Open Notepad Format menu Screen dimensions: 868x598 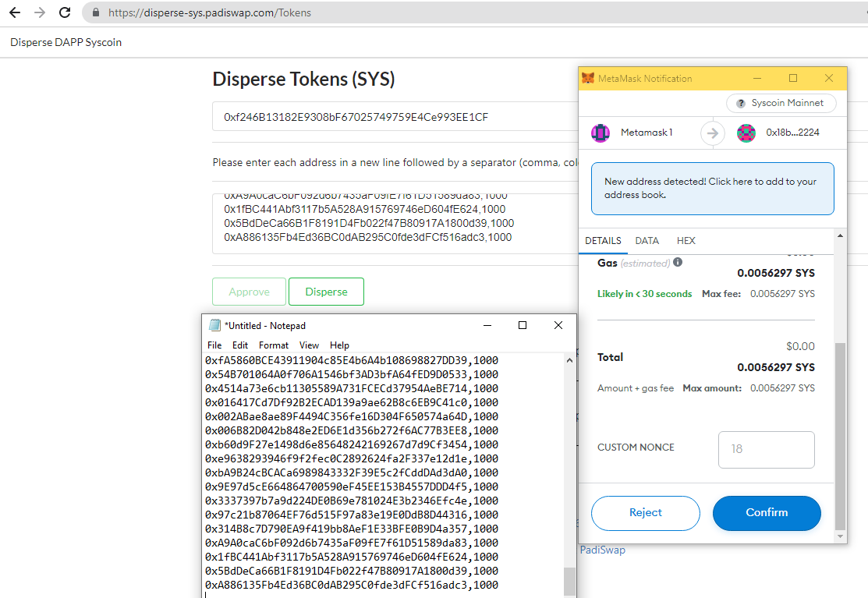click(x=274, y=345)
